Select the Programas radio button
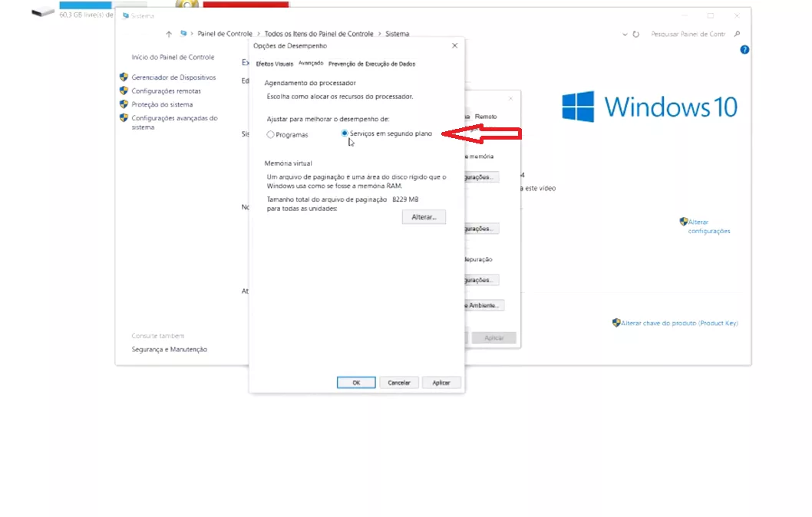Viewport: 812px width, 517px height. point(270,135)
